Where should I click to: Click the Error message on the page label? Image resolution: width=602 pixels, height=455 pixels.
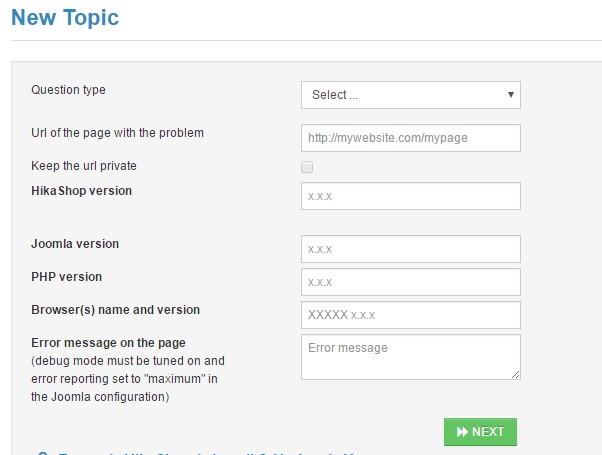pyautogui.click(x=108, y=343)
